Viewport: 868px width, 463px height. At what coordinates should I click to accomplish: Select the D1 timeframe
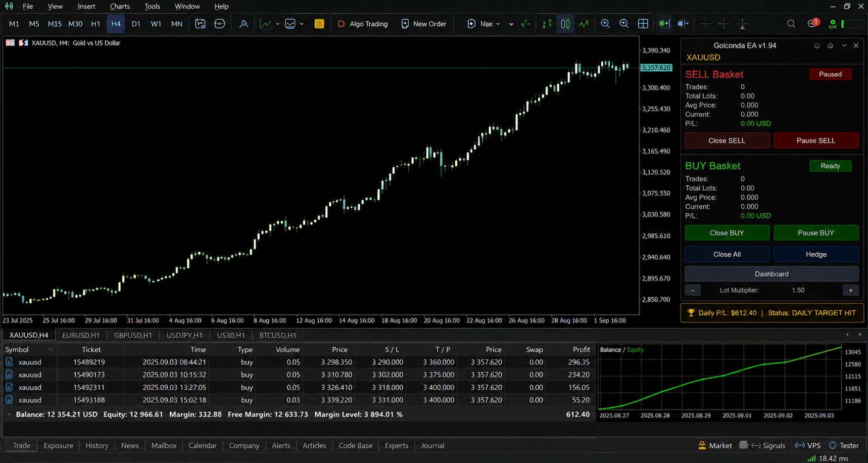coord(136,24)
